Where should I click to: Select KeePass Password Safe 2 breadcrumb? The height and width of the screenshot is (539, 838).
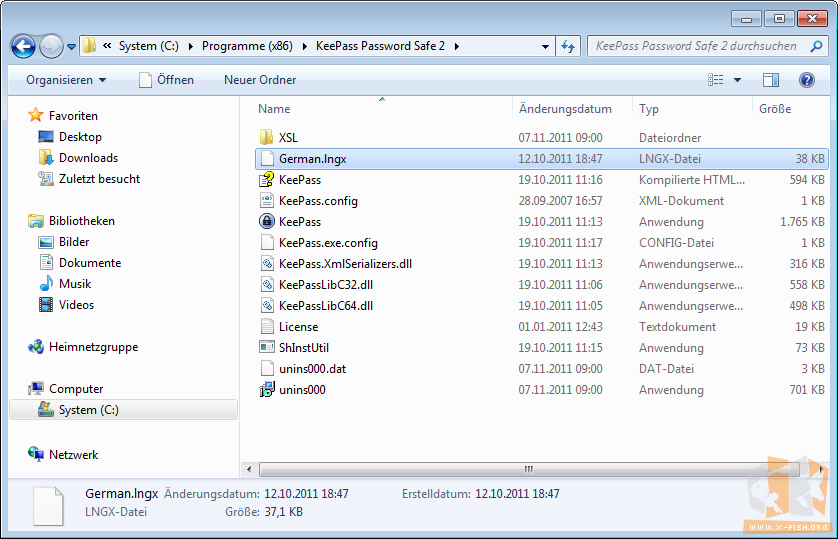click(380, 46)
